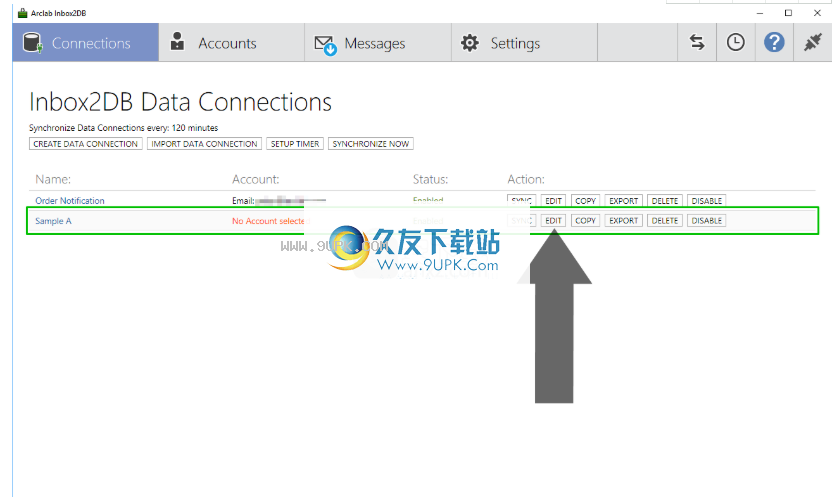
Task: Go to the Settings tab
Action: [x=524, y=43]
